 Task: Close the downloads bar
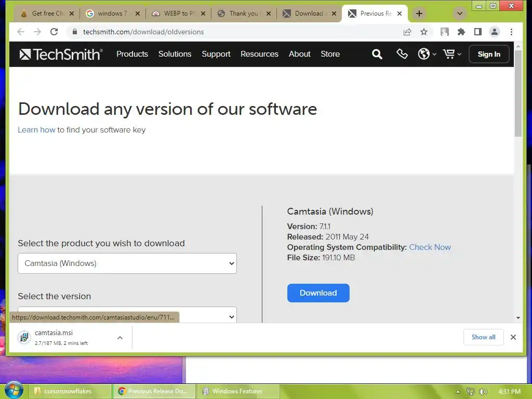(513, 337)
